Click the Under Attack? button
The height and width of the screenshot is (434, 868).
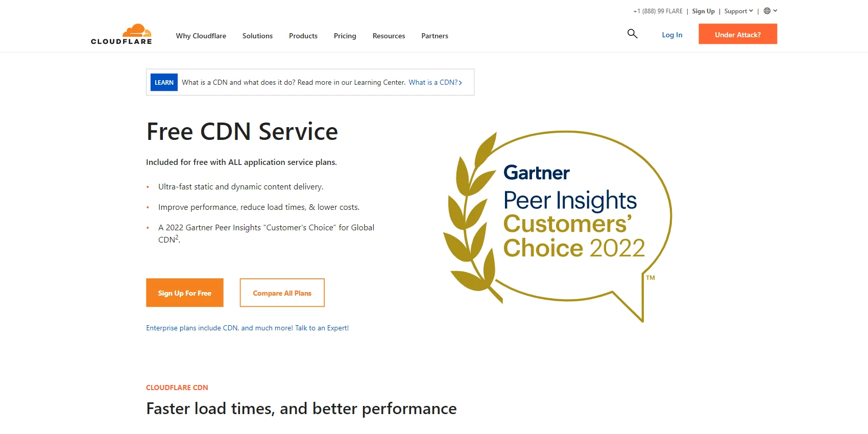pos(738,34)
